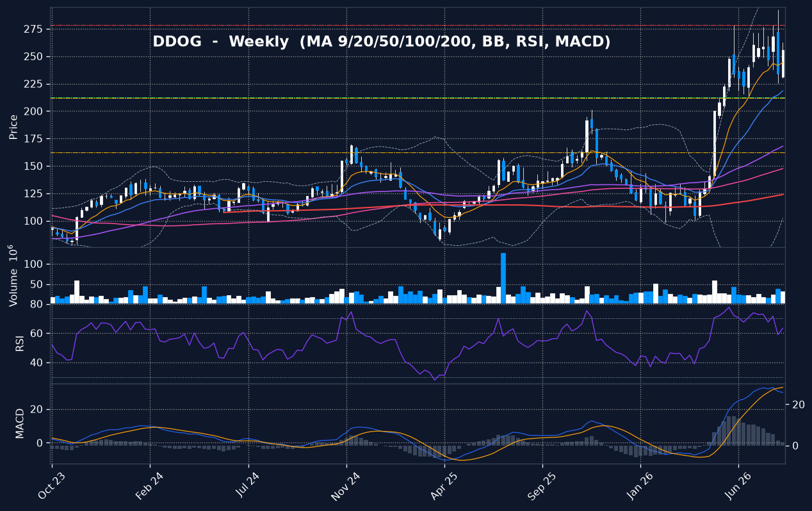Screen dimensions: 812x511
Task: Click the 0 tick on left MACD axis
Action: point(40,443)
